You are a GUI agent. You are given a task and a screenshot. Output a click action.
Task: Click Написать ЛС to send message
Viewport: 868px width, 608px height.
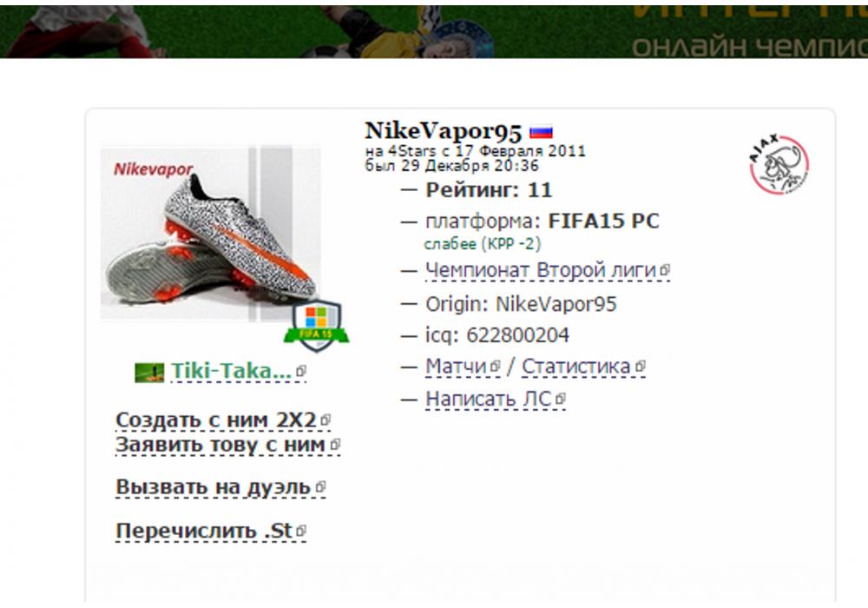489,400
